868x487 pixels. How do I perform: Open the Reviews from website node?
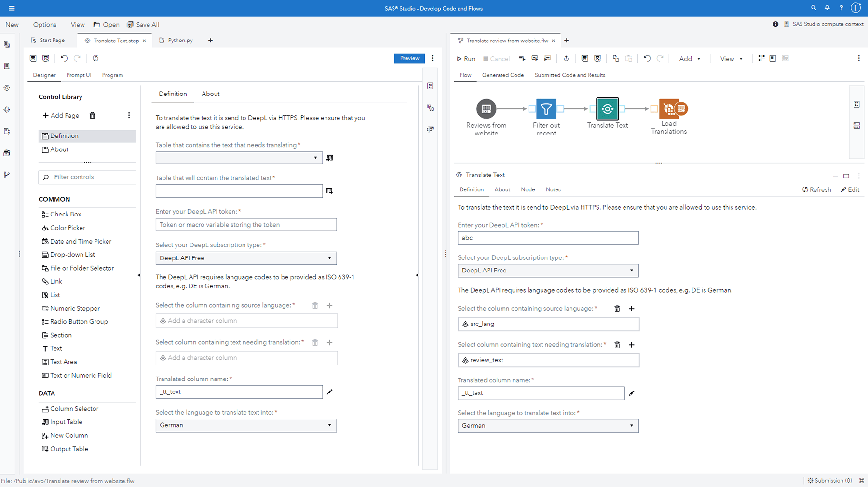click(x=486, y=108)
